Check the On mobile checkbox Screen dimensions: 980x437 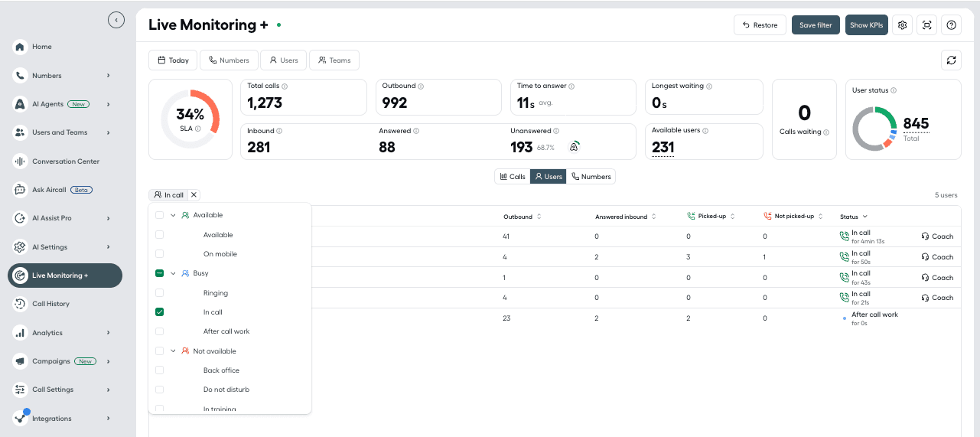click(x=159, y=254)
